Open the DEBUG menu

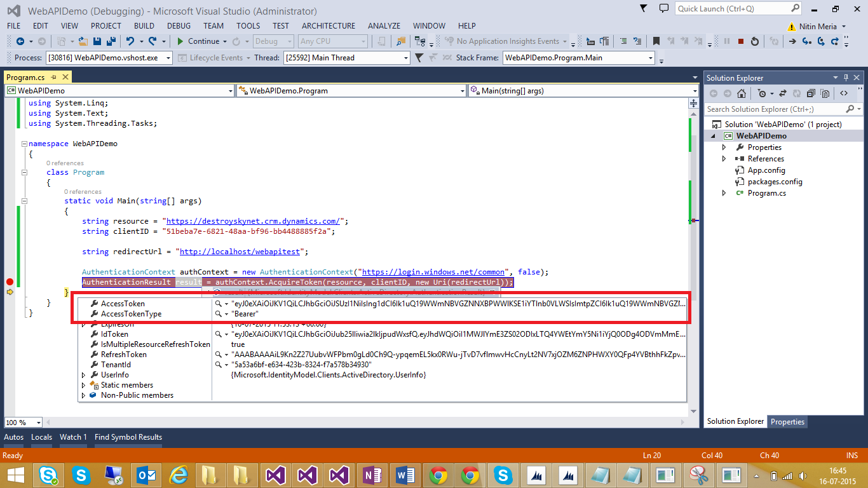(x=179, y=26)
